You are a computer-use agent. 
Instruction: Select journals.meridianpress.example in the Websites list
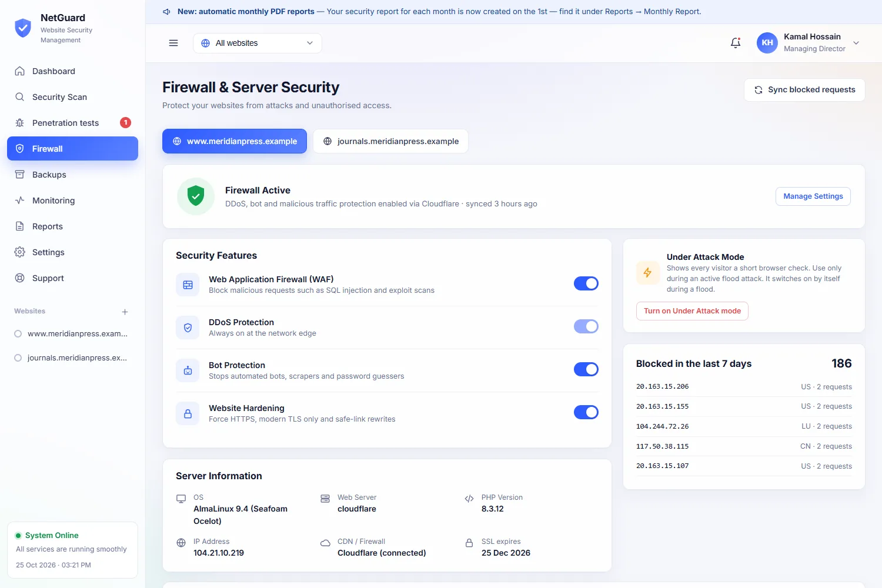click(72, 358)
